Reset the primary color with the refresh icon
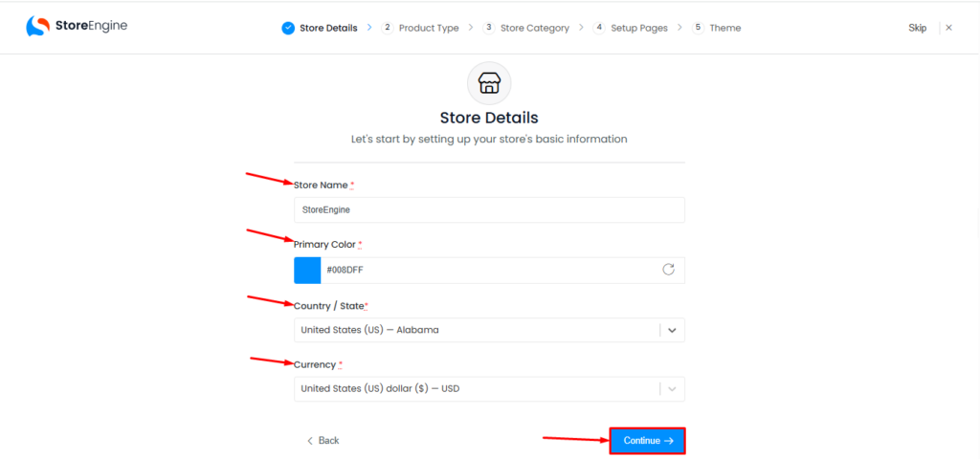This screenshot has height=459, width=980. coord(668,270)
